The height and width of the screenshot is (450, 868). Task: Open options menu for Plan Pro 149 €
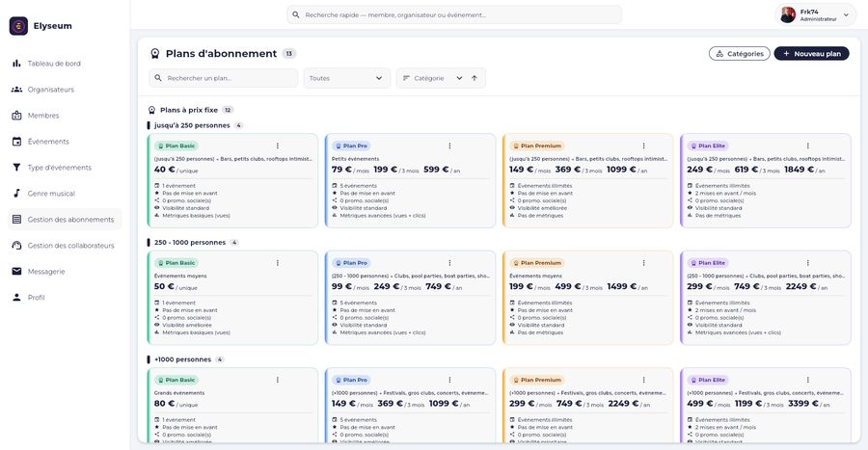pos(449,380)
